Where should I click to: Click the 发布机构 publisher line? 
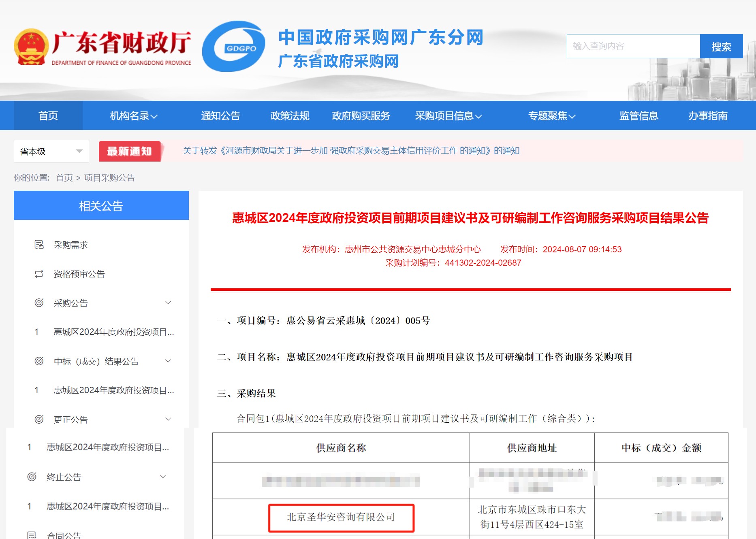pyautogui.click(x=391, y=249)
